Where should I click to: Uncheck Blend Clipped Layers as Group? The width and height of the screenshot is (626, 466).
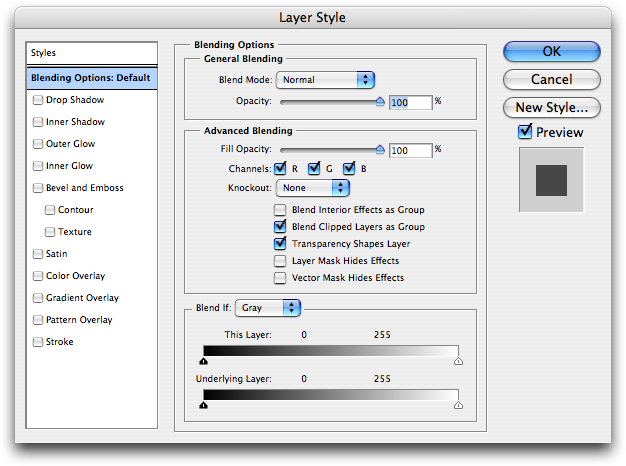[x=280, y=226]
